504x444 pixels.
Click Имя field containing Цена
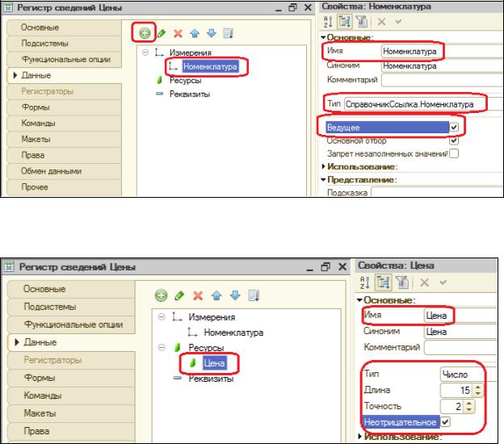coord(461,316)
